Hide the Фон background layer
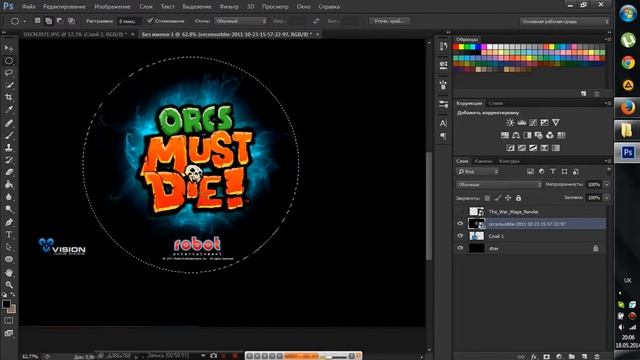 pyautogui.click(x=460, y=248)
